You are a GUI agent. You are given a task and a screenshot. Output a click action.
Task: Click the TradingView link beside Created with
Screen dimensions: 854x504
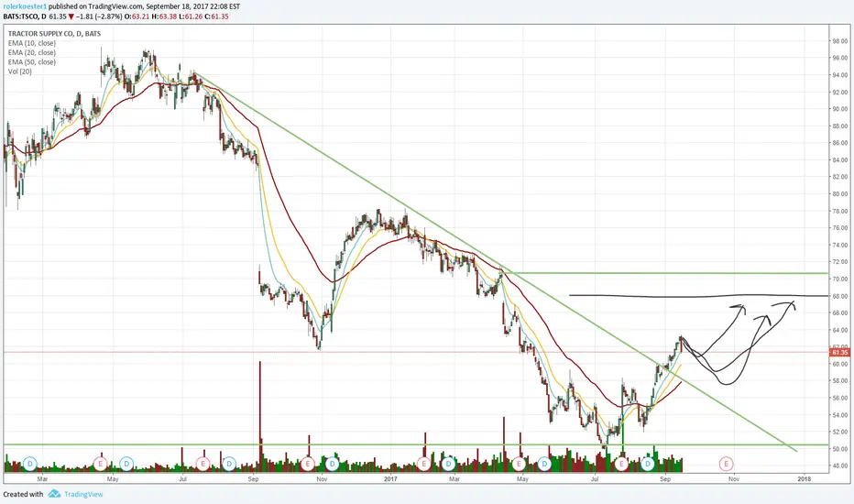click(83, 494)
